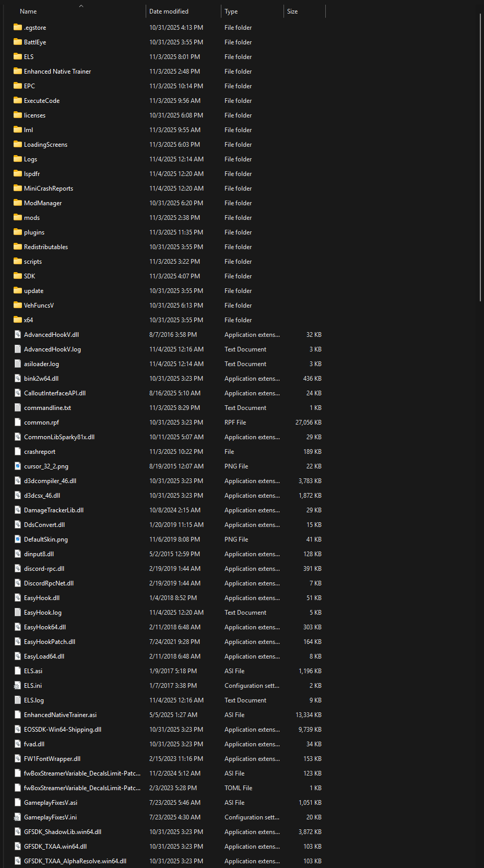Select the DiscordRpcNet.dll file name
The image size is (484, 868).
pos(49,583)
